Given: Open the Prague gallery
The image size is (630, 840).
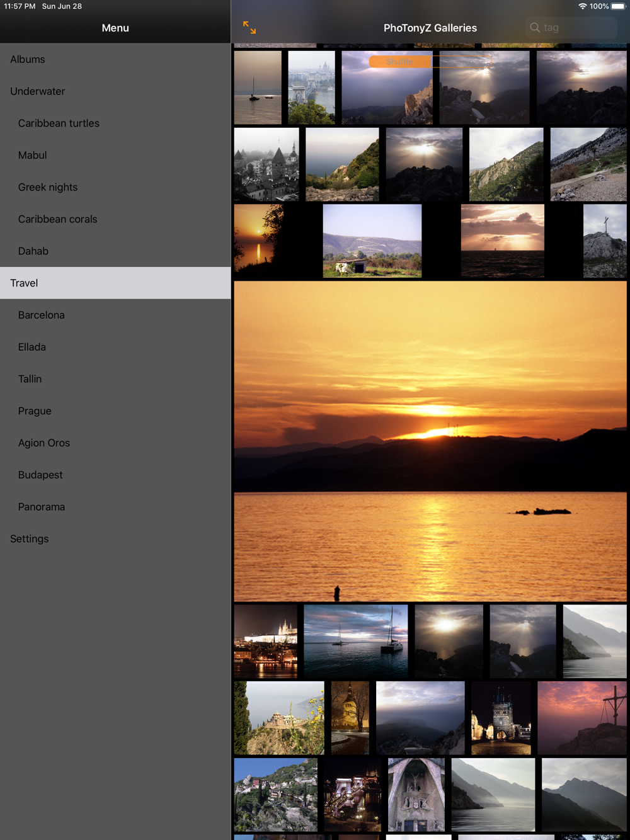Looking at the screenshot, I should (x=115, y=411).
